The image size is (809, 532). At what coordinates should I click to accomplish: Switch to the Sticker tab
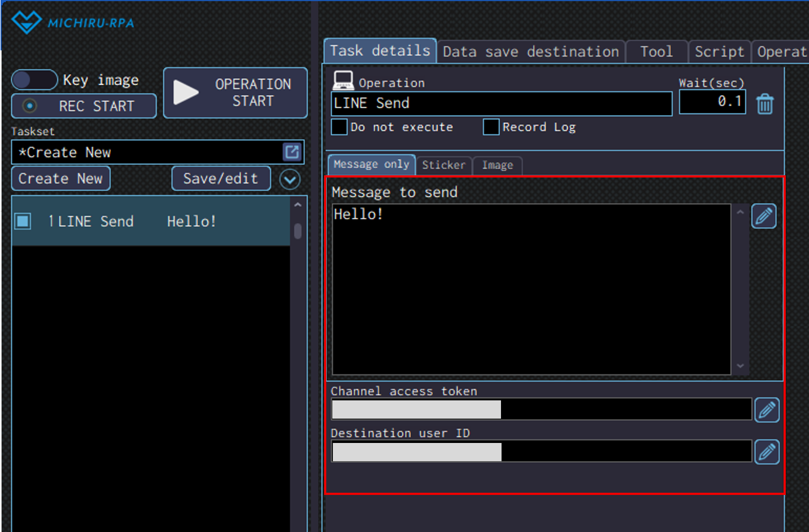point(443,165)
